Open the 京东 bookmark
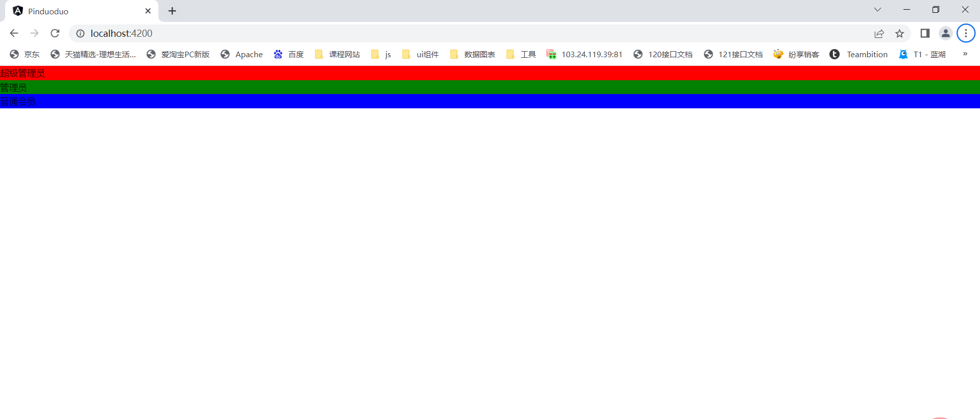The image size is (980, 419). click(x=24, y=54)
